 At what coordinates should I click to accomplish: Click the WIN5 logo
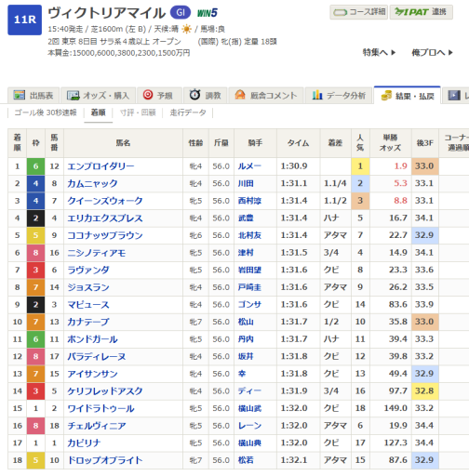[208, 13]
